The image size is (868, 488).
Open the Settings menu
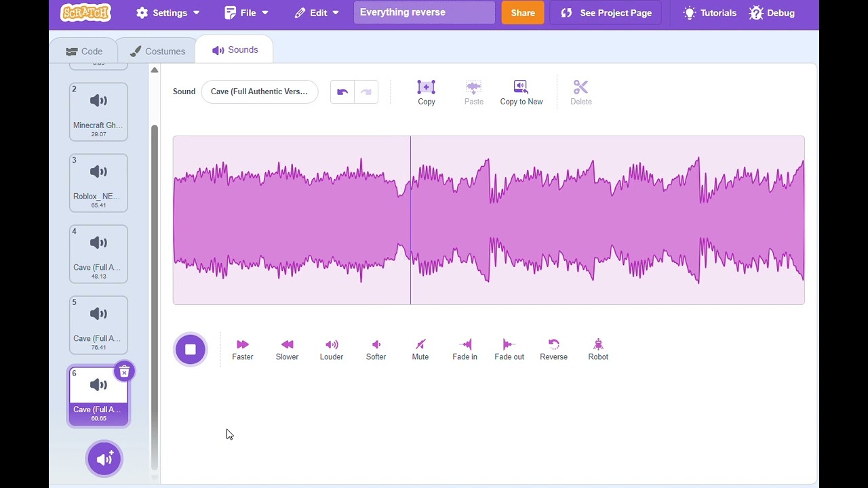pyautogui.click(x=167, y=13)
